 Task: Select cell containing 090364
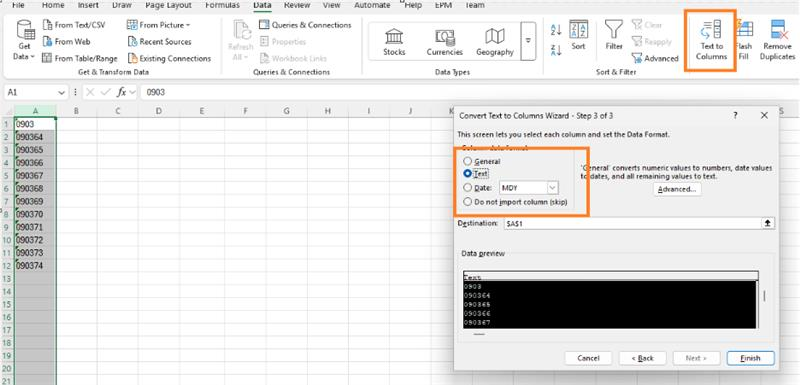click(35, 137)
